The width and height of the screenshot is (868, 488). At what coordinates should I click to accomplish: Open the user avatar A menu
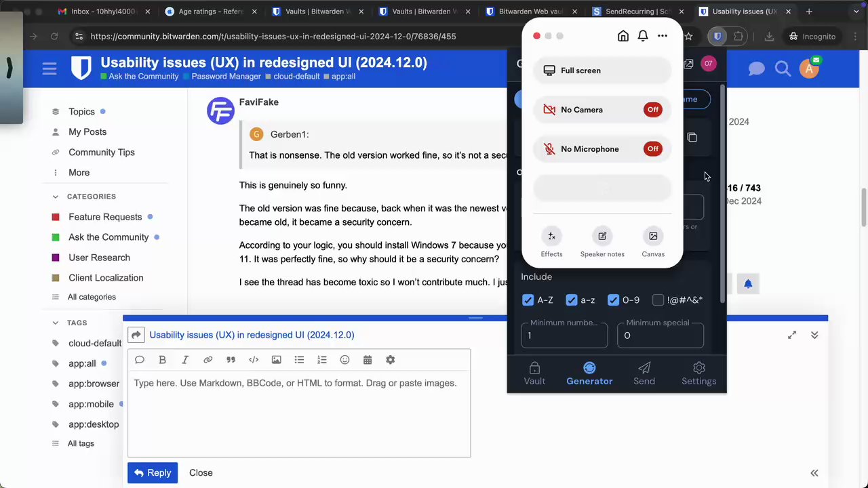[x=808, y=68]
